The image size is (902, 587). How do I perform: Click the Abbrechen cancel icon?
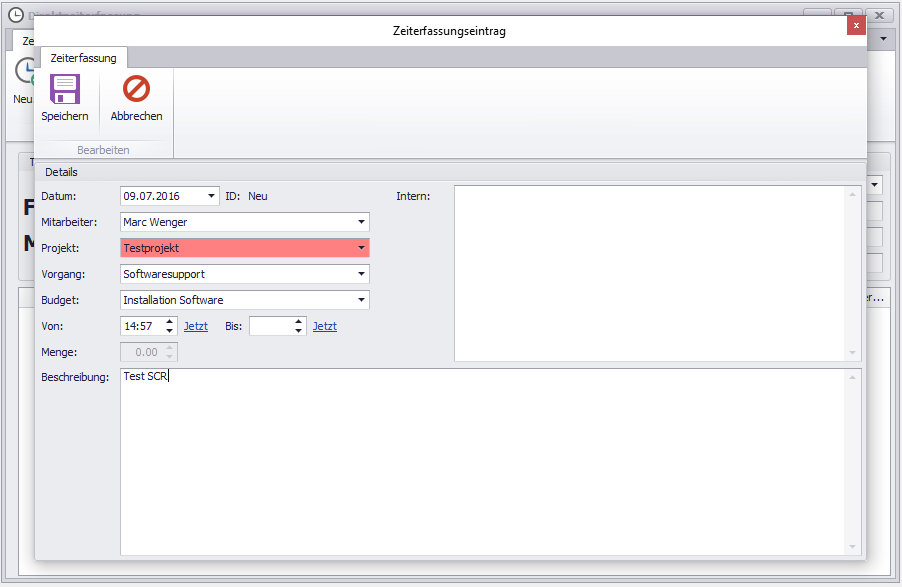click(136, 90)
